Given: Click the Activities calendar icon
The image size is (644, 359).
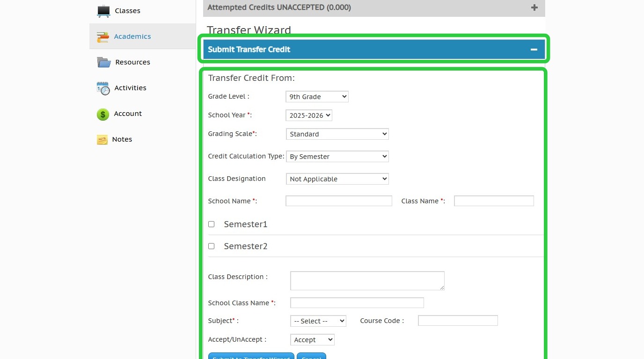Looking at the screenshot, I should click(x=103, y=88).
